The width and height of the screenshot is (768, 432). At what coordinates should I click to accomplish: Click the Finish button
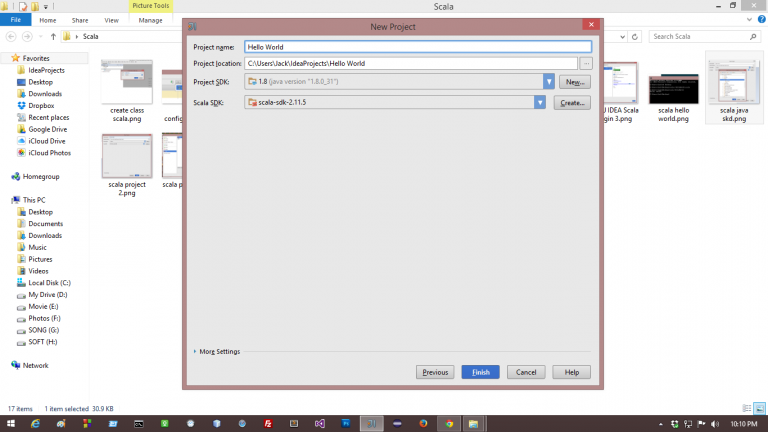coord(480,372)
